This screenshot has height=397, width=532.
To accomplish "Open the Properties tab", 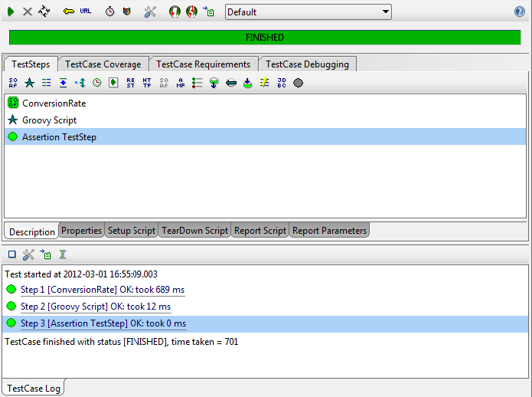I will pos(81,230).
